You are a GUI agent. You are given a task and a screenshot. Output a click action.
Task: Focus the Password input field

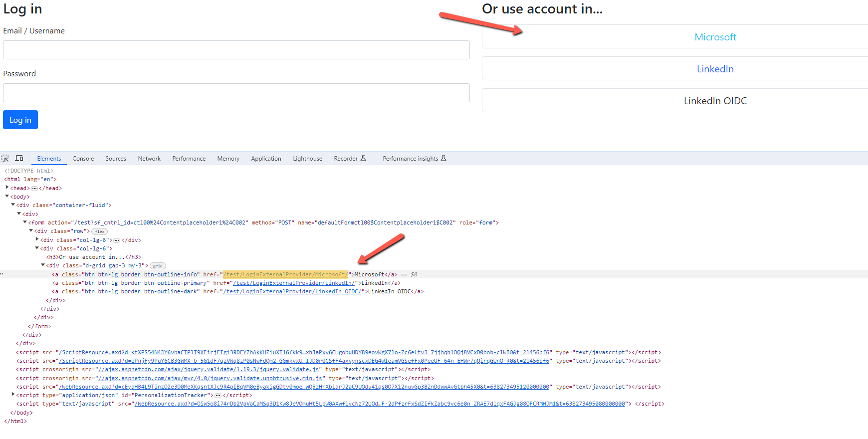coord(236,93)
